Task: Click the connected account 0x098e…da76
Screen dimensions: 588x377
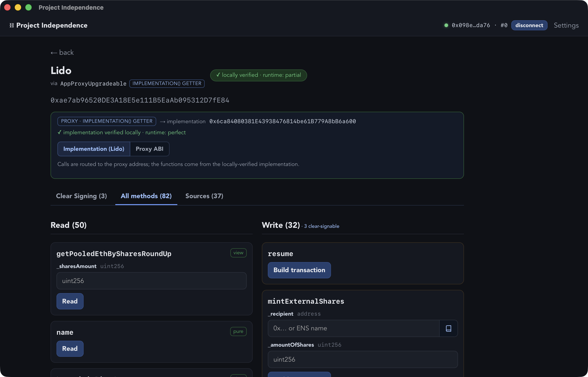Action: point(471,25)
